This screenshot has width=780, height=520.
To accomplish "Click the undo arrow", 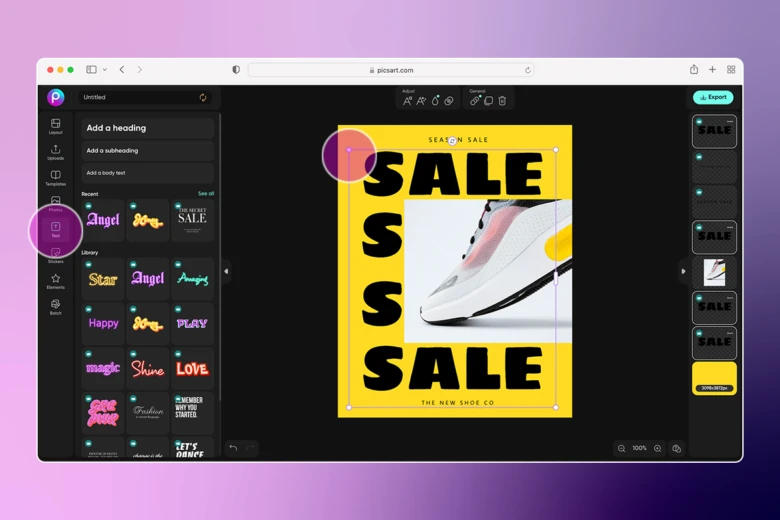I will [x=233, y=448].
